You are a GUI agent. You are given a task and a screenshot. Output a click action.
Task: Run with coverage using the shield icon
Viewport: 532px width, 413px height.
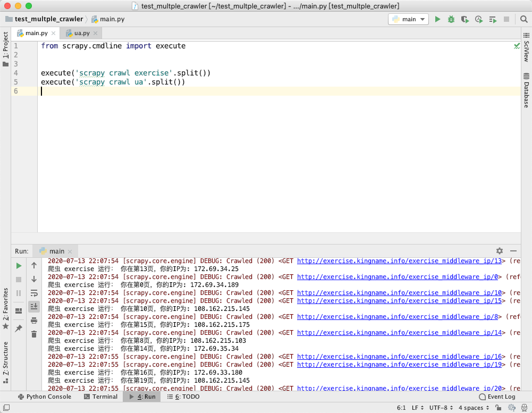point(465,19)
